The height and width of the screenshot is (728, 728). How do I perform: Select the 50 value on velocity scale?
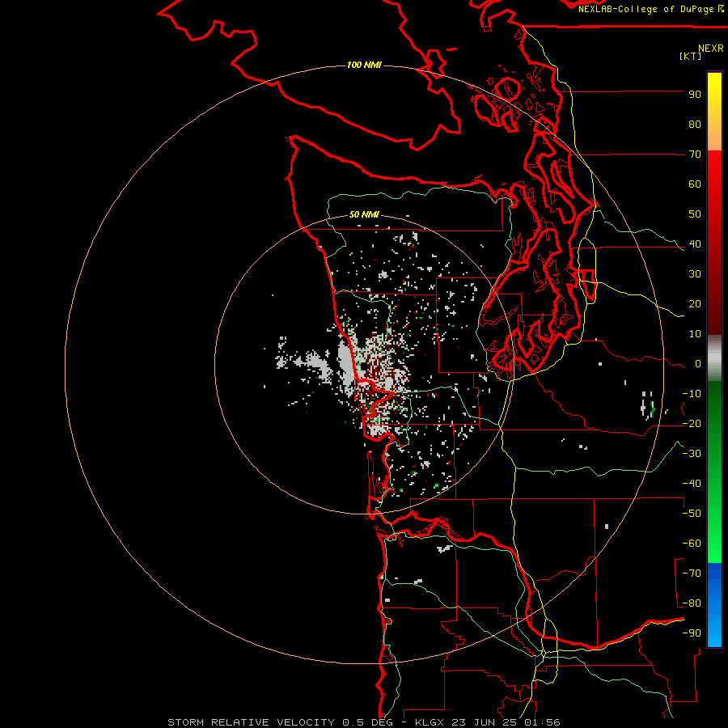click(695, 214)
